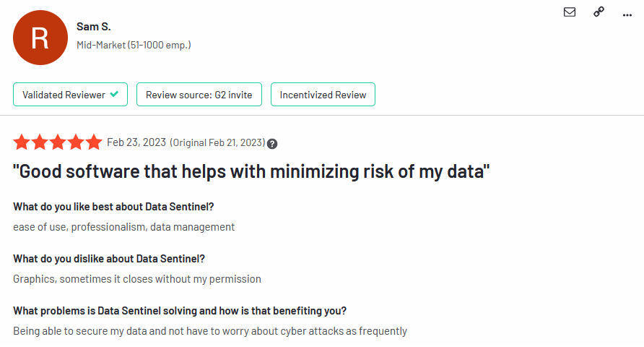Click the Mid-Market company size text
The image size is (644, 347).
tap(134, 45)
